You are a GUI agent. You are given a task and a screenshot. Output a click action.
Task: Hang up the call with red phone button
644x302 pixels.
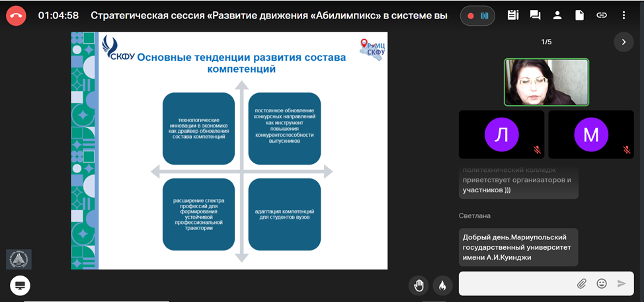tap(15, 15)
